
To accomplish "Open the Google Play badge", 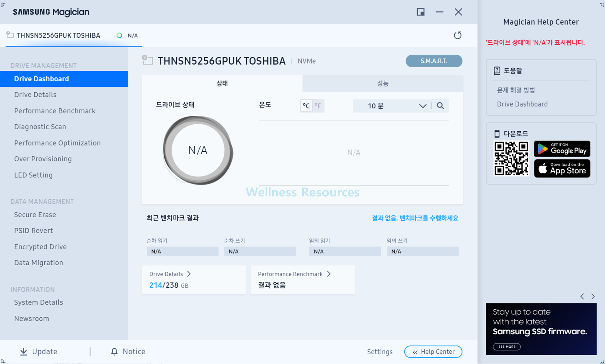I will point(562,149).
